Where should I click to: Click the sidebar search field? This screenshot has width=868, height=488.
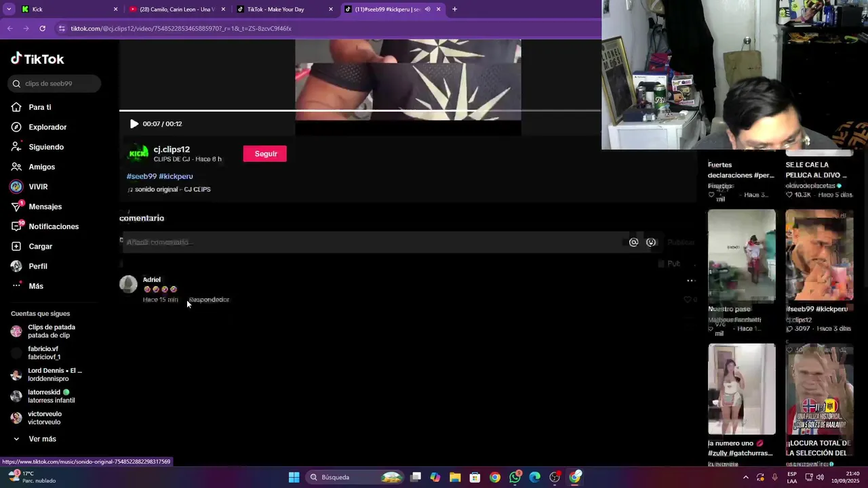(x=55, y=83)
